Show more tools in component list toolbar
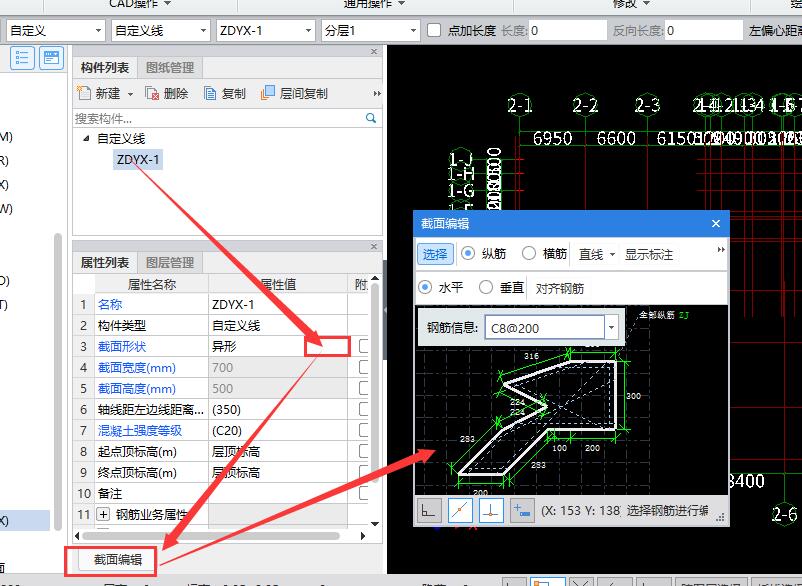The image size is (802, 586). coord(377,94)
